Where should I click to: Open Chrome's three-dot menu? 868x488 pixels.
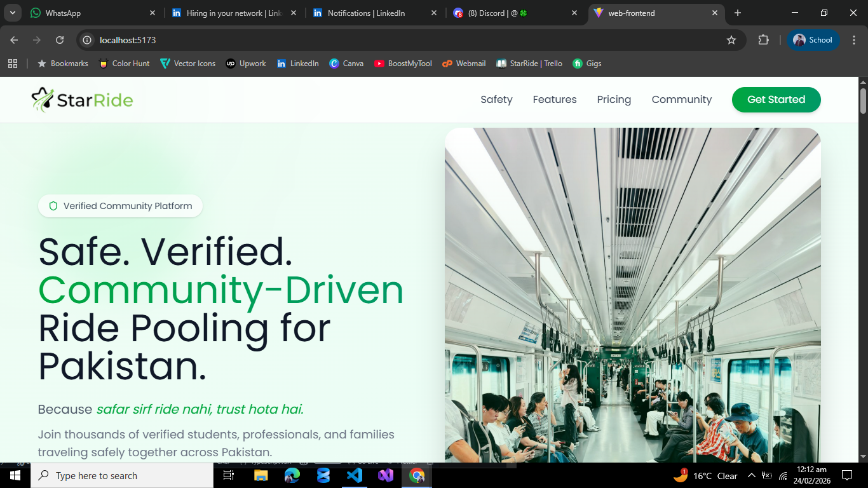pos(853,40)
